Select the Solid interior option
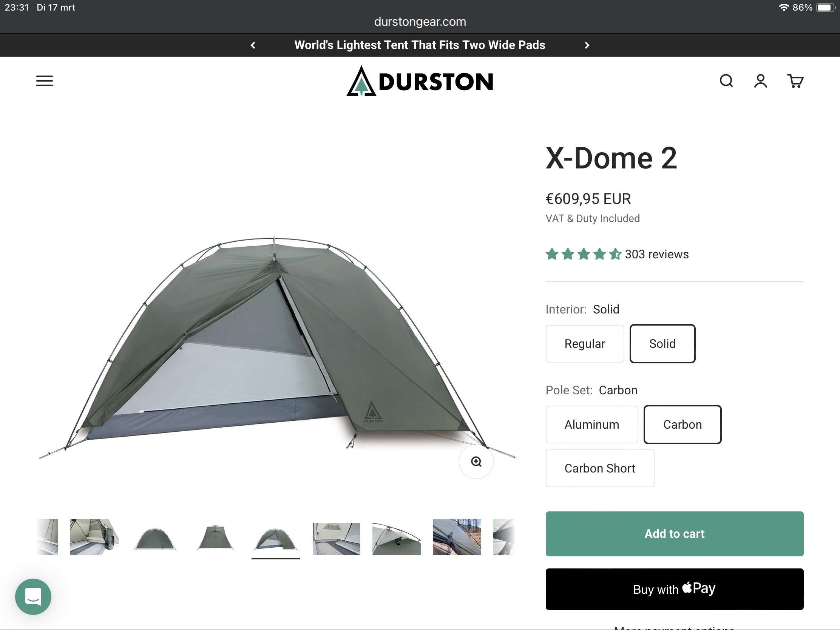Screen dimensions: 840x630 pos(662,344)
